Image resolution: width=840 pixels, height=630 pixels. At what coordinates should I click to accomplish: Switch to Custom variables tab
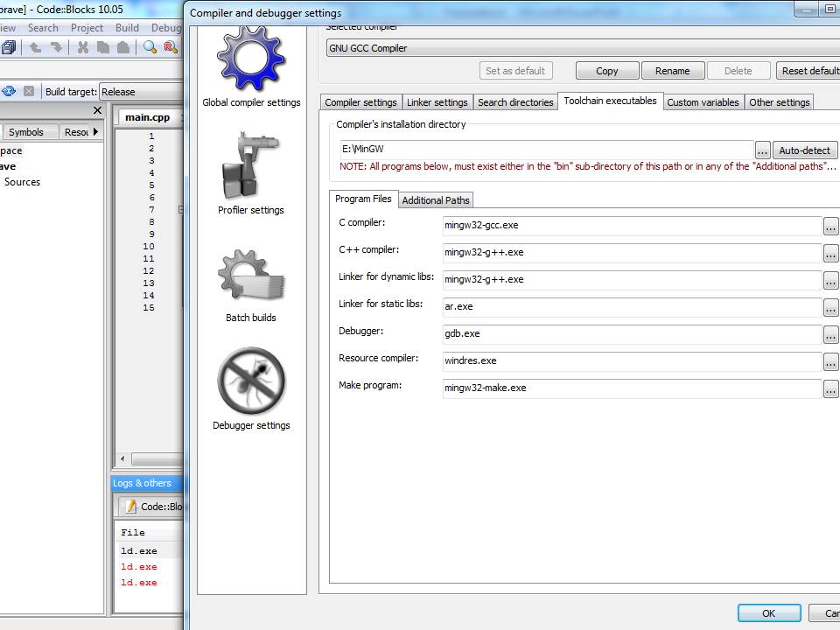tap(703, 101)
